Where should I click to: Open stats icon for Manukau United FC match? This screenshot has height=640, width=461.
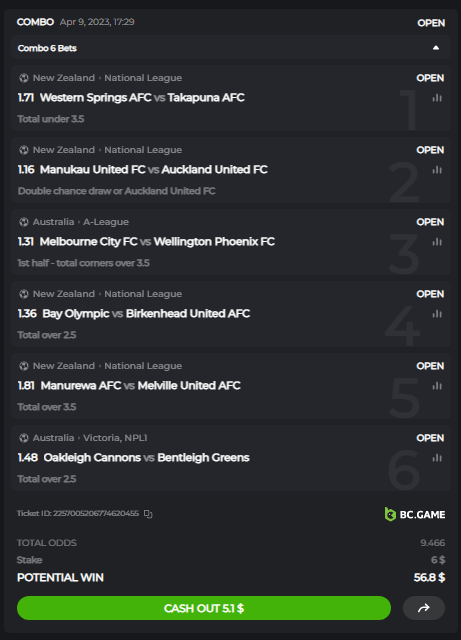click(437, 170)
